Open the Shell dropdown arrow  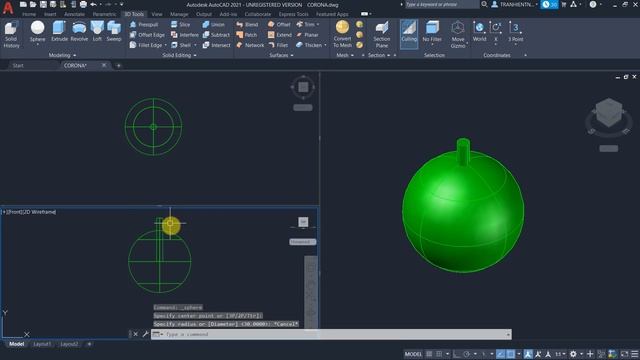(x=195, y=45)
